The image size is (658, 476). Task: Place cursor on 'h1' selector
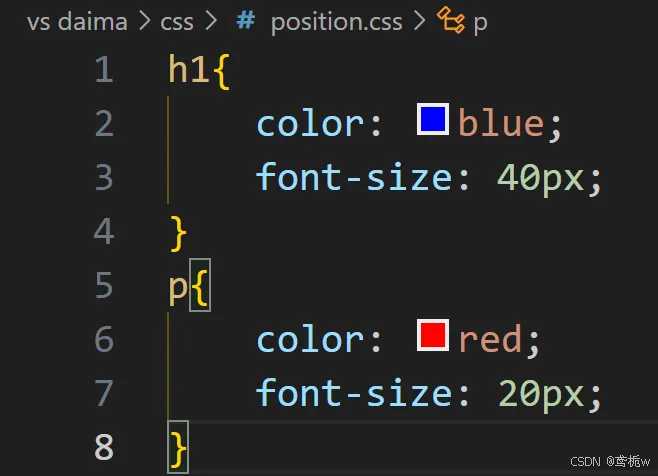(x=189, y=69)
